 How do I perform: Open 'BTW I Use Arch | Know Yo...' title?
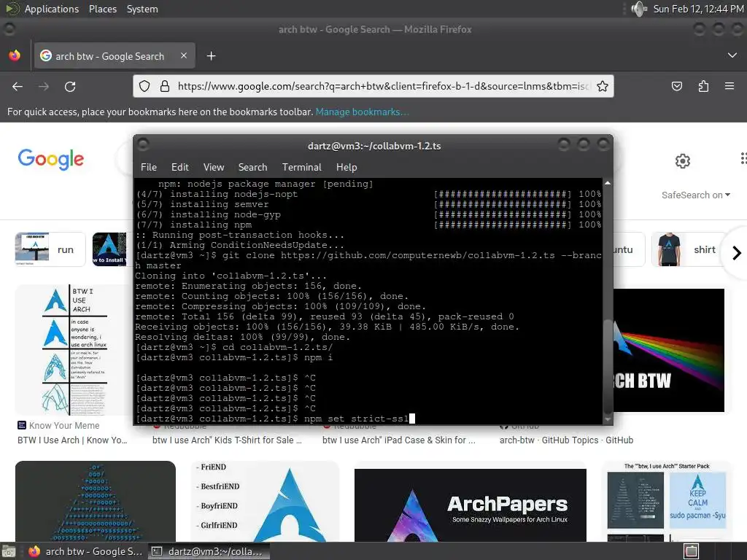pyautogui.click(x=72, y=440)
